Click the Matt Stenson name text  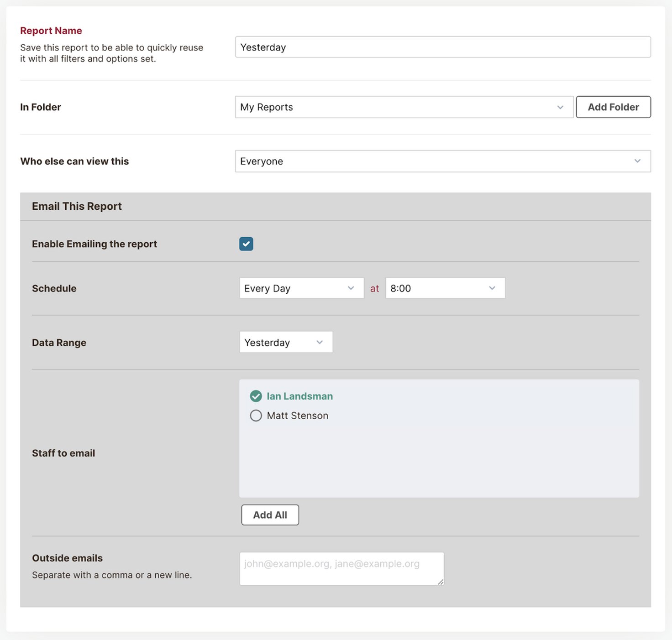tap(298, 416)
